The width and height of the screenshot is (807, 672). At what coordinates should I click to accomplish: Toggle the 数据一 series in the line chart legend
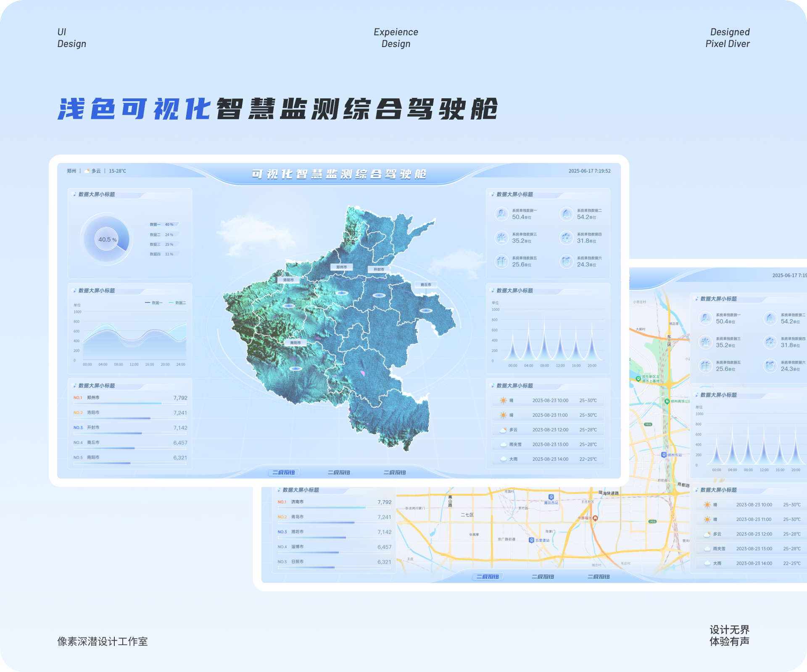tap(153, 303)
